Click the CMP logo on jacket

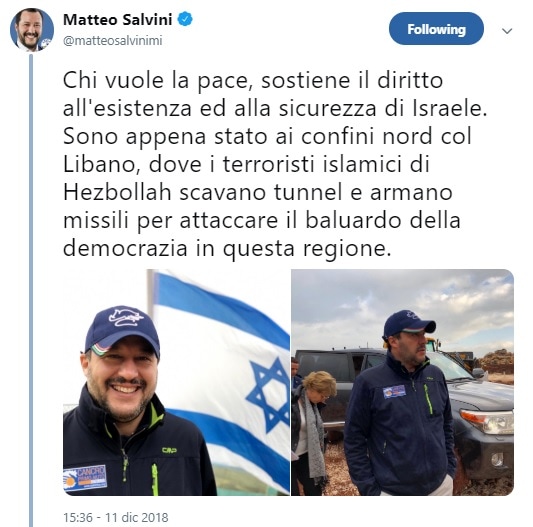[169, 450]
